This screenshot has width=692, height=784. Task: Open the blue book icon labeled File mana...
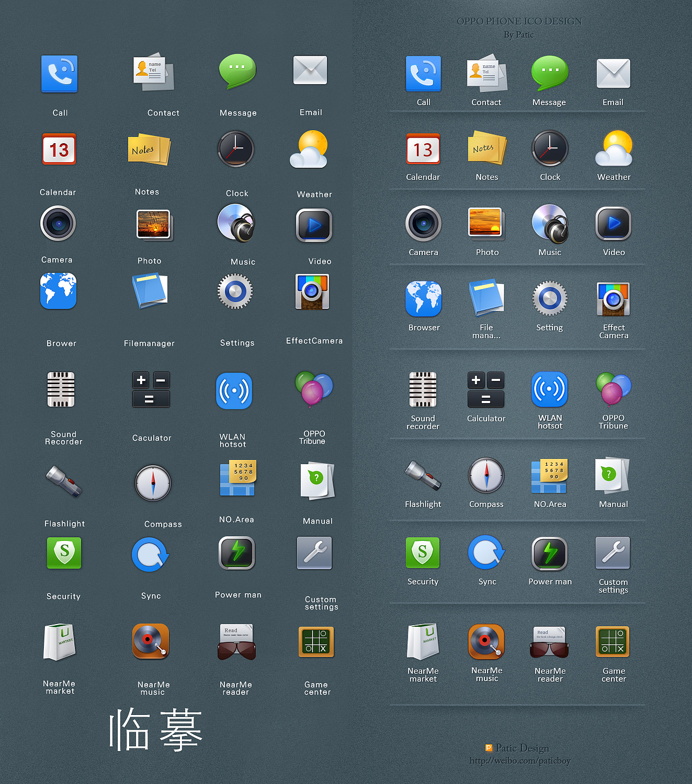point(486,298)
